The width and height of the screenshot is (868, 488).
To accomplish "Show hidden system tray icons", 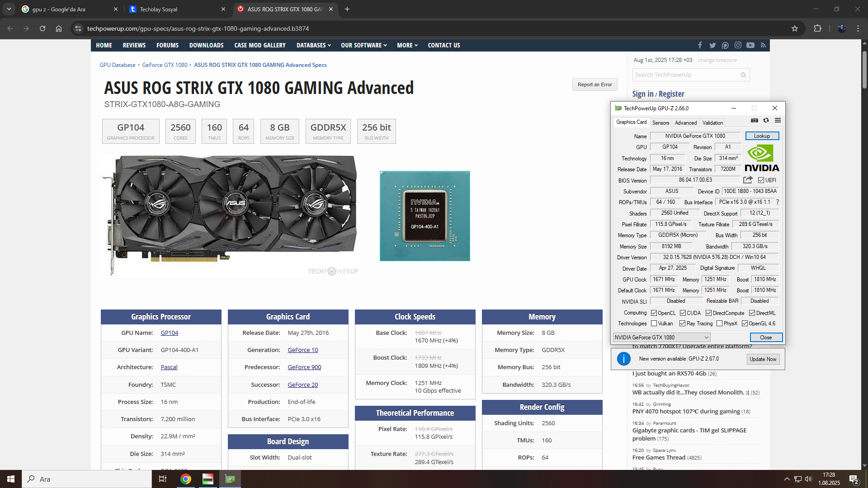I will tap(787, 479).
